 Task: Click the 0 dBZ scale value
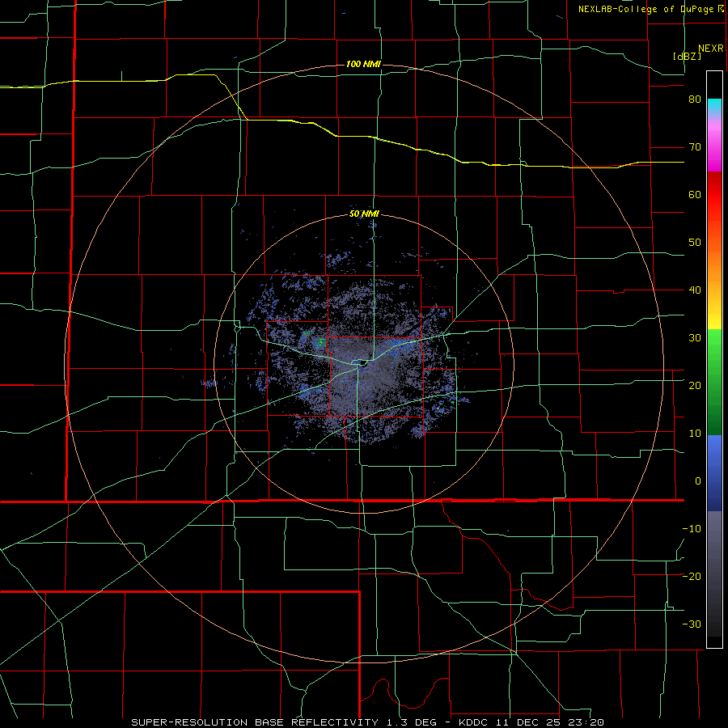698,481
